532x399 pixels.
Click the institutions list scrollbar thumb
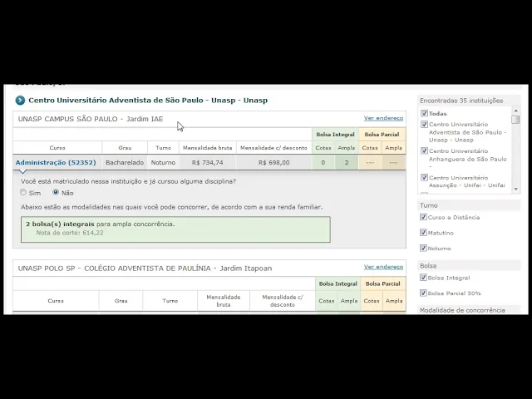(515, 120)
